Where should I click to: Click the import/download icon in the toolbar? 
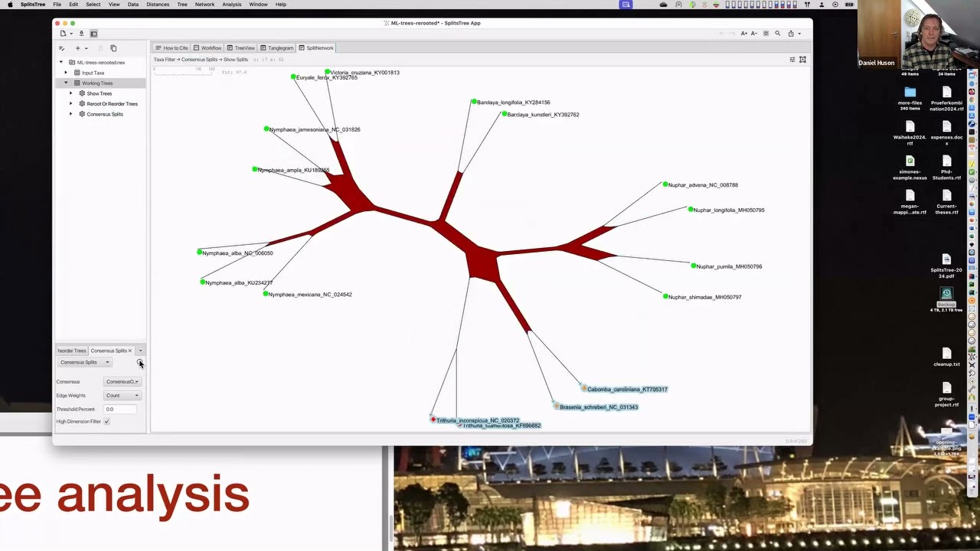[81, 34]
